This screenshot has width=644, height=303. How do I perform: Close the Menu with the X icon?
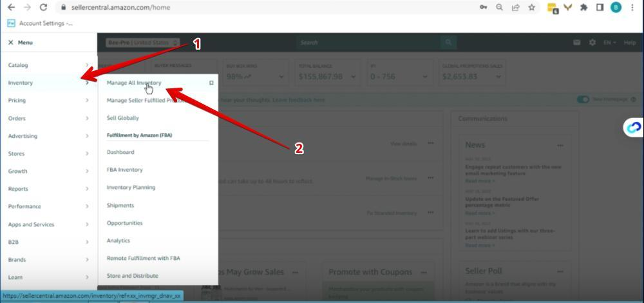[x=11, y=43]
